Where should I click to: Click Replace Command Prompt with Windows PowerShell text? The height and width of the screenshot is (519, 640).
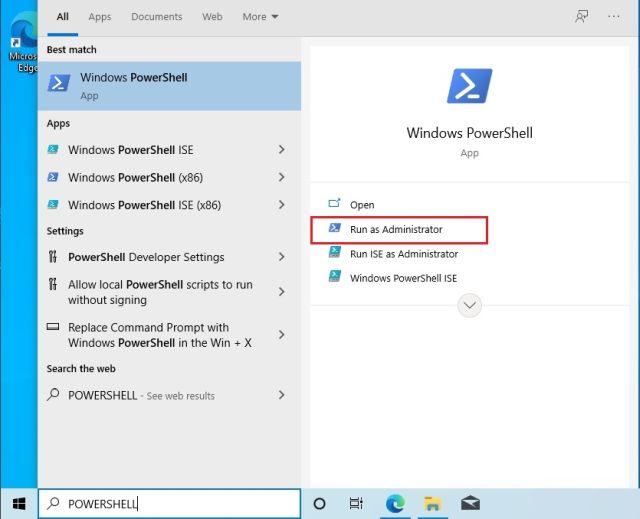pyautogui.click(x=160, y=335)
